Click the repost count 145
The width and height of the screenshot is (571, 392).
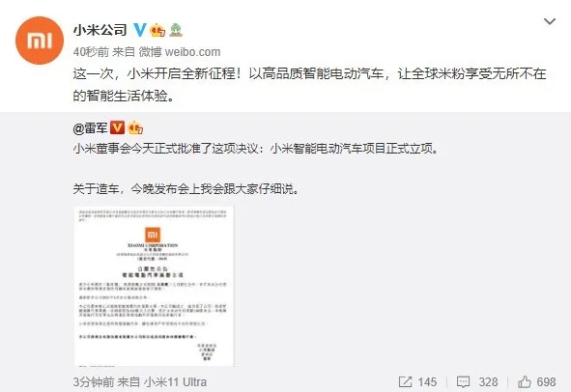pyautogui.click(x=427, y=381)
